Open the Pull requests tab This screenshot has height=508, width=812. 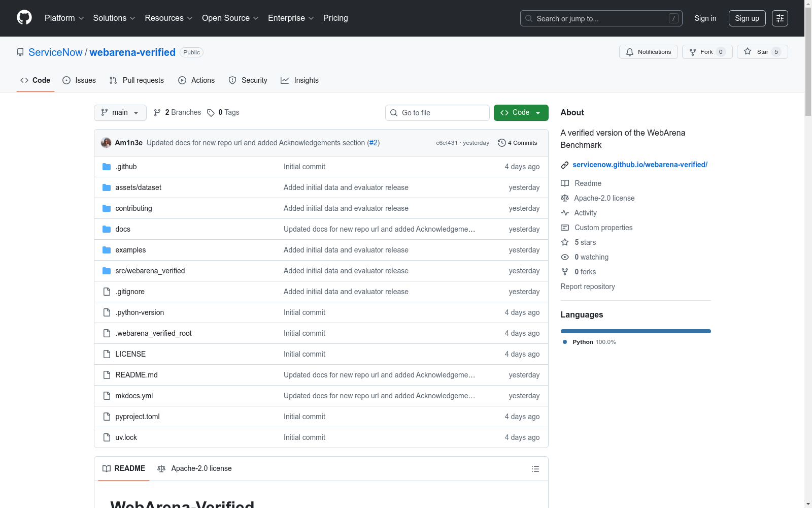[x=137, y=80]
